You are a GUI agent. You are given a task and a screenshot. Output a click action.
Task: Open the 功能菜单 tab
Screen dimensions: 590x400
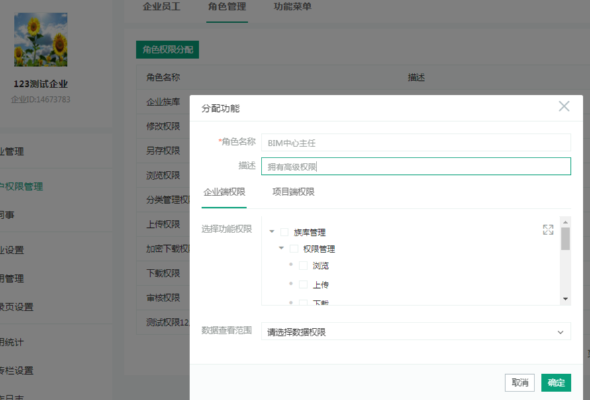(292, 6)
